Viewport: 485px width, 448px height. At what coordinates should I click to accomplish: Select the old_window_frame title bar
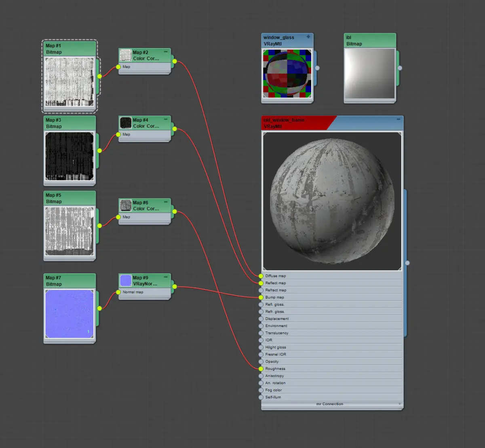pyautogui.click(x=332, y=123)
